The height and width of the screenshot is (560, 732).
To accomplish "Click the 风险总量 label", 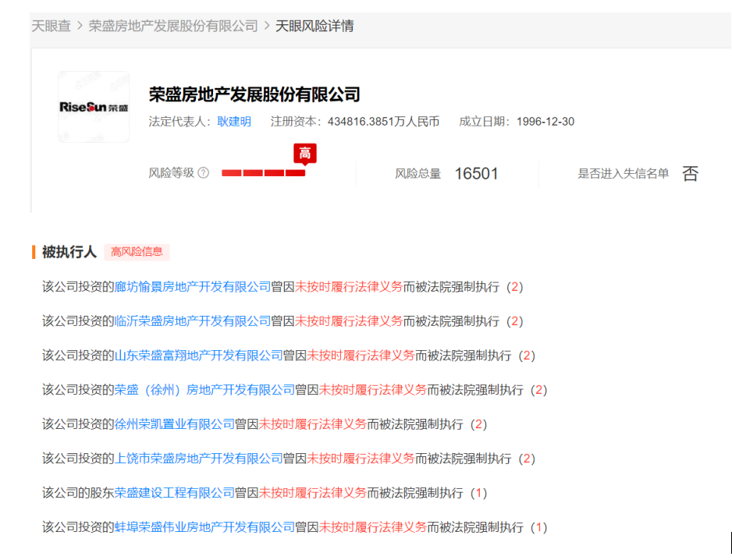I will (x=418, y=174).
